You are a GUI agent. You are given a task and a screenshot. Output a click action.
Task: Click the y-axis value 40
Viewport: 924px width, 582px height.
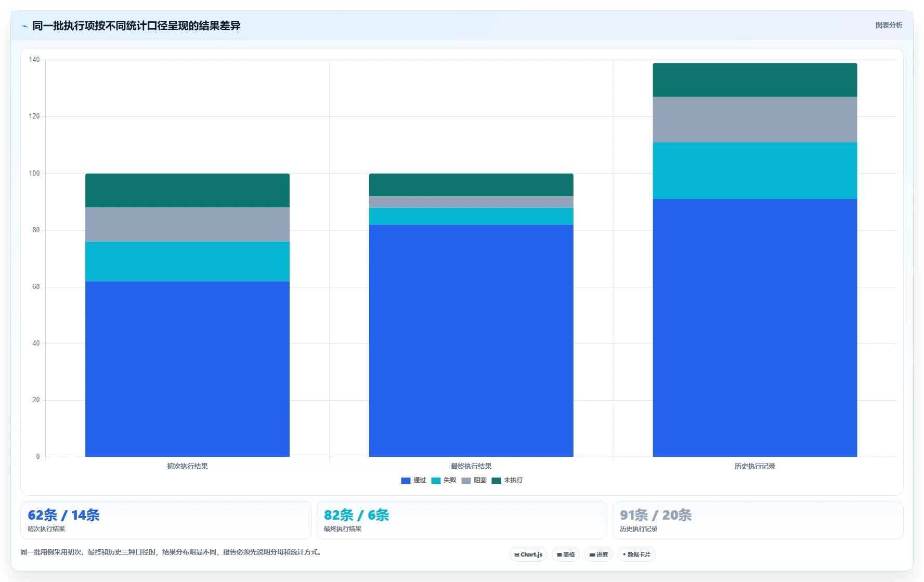(x=36, y=343)
